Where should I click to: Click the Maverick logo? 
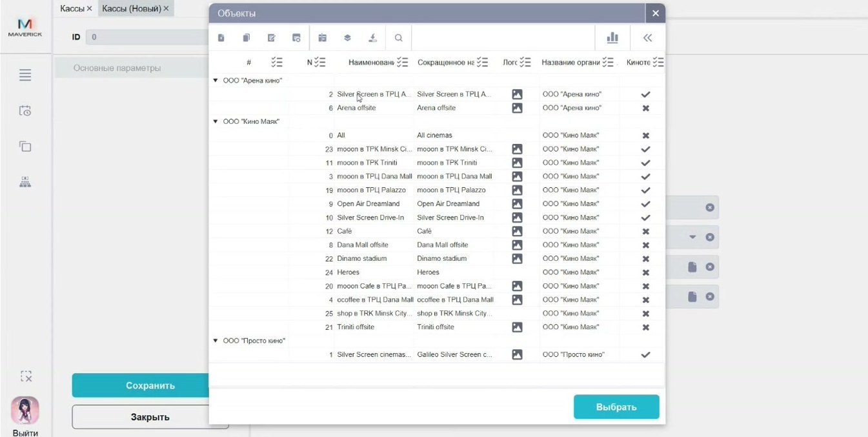(x=25, y=27)
